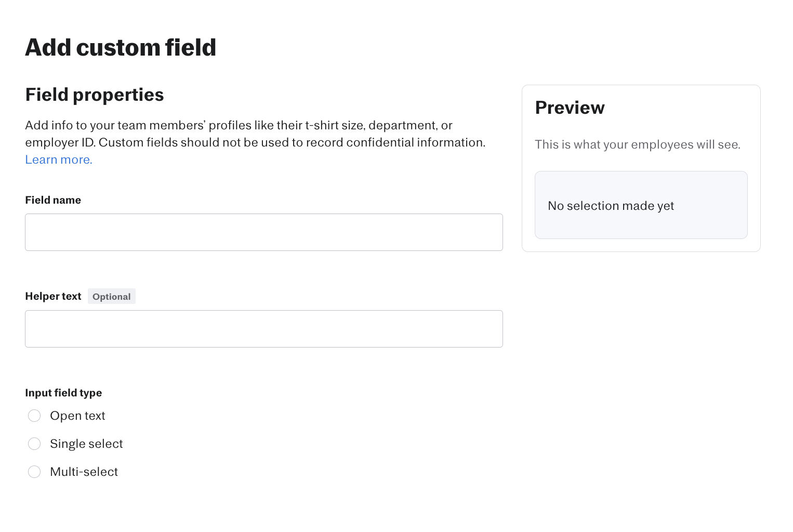Viewport: 793px width, 532px height.
Task: Click the 'Multi-select' option label
Action: click(84, 472)
